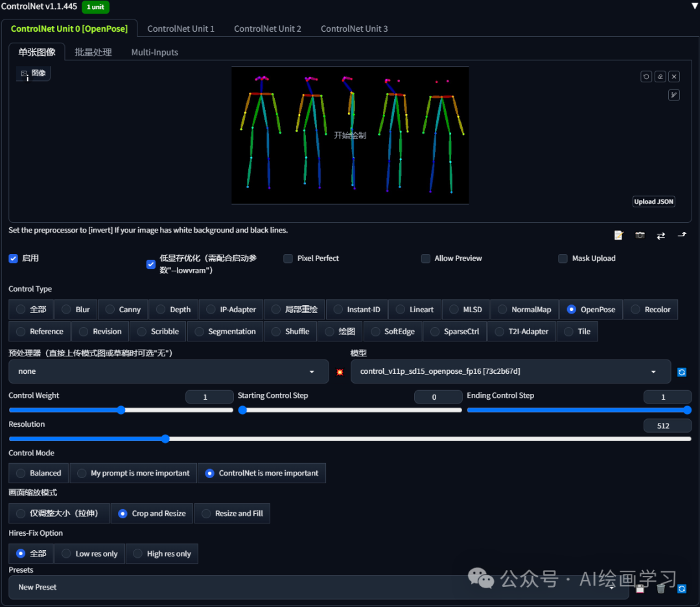Save preset with the floppy disk icon
Viewport: 700px width, 607px height.
pyautogui.click(x=640, y=589)
